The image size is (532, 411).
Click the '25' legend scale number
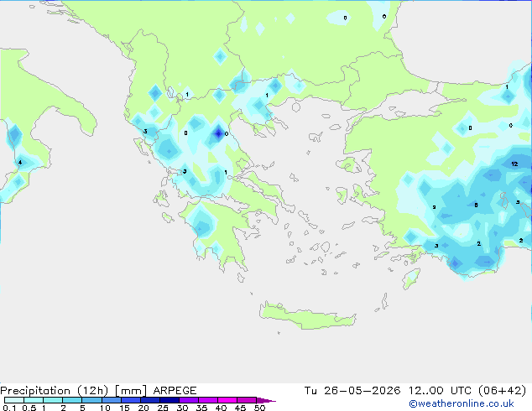(163, 408)
